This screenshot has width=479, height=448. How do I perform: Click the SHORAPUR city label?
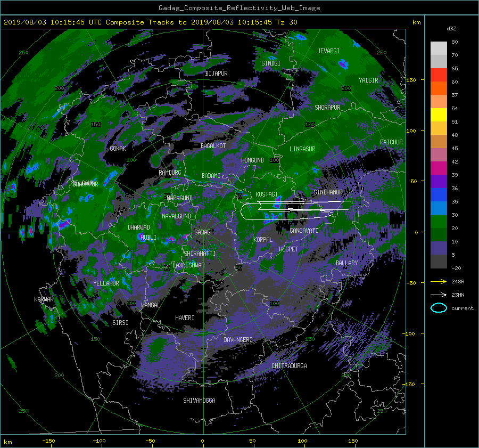[327, 107]
